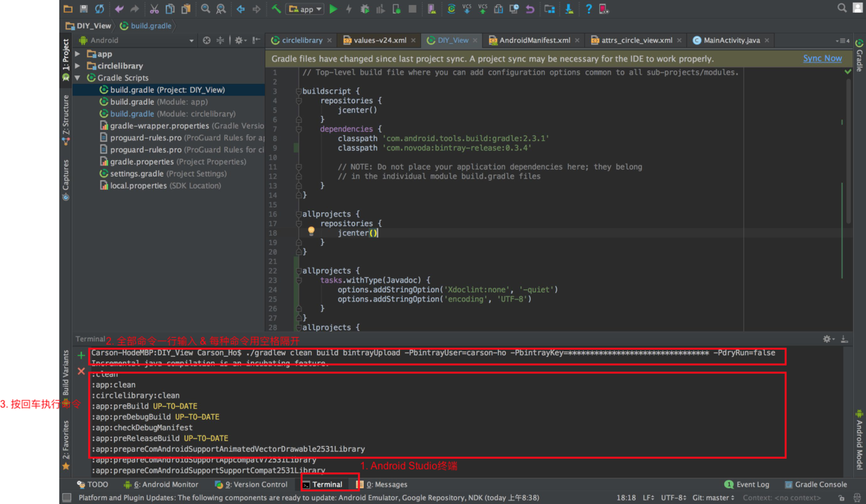The image size is (866, 504).
Task: Run the app with green play icon
Action: coord(333,9)
